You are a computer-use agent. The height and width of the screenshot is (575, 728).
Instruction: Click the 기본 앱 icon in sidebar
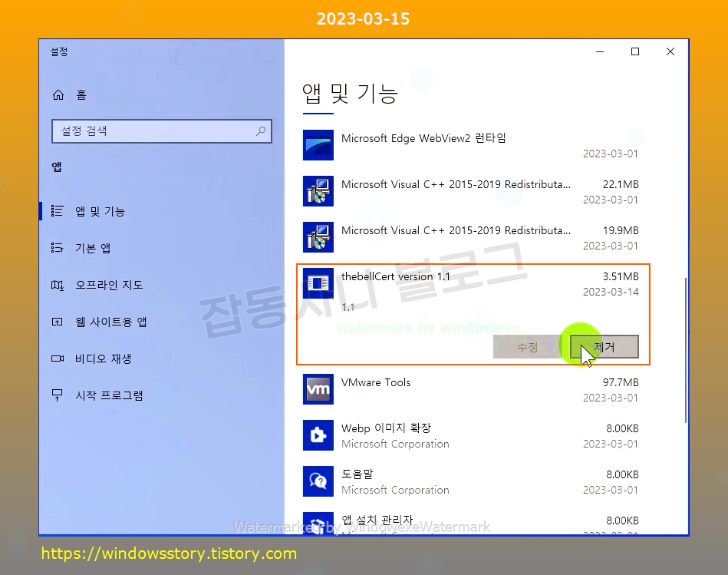point(57,247)
